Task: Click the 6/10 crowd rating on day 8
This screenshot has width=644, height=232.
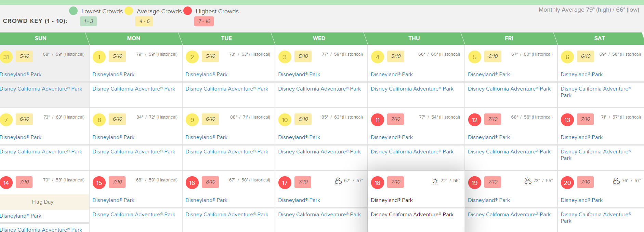Action: pos(118,119)
